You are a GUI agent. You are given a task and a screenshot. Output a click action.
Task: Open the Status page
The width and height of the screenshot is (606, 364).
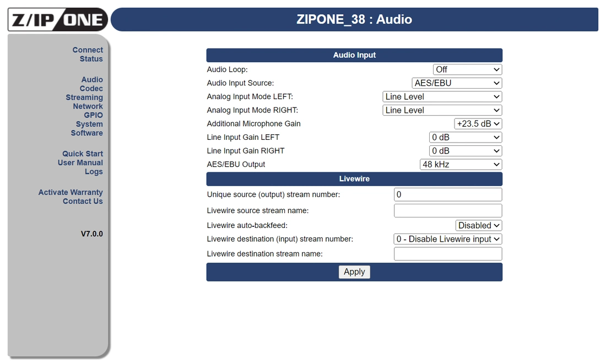click(x=91, y=59)
